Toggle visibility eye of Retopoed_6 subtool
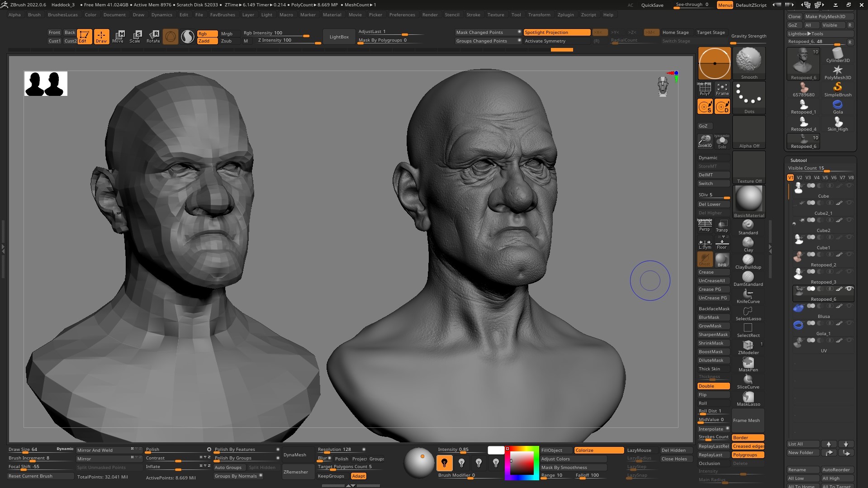The height and width of the screenshot is (488, 868). tap(849, 289)
